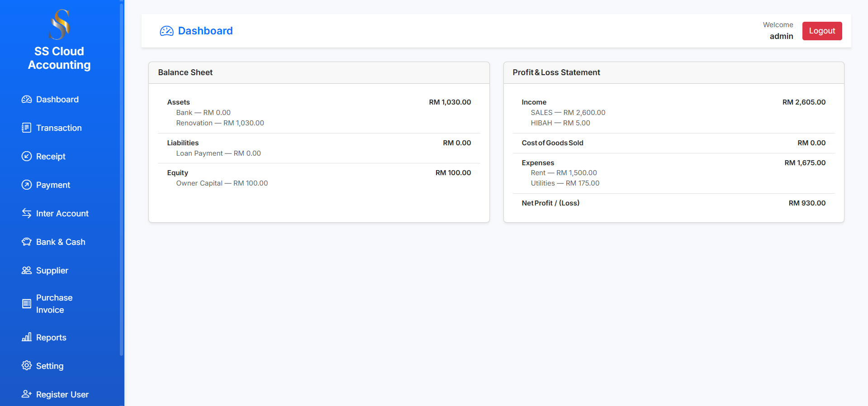Click the Purchase Invoice document icon
The height and width of the screenshot is (406, 868).
tap(27, 304)
